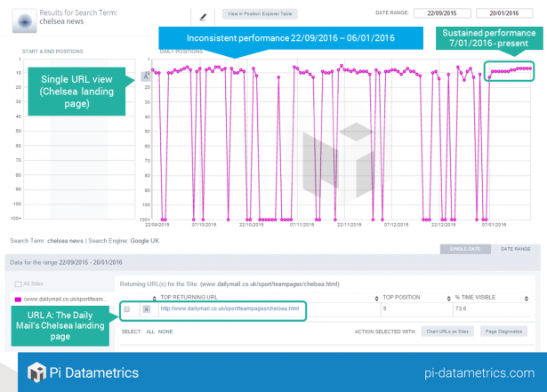Click top position value 5
The height and width of the screenshot is (392, 547).
pyautogui.click(x=384, y=308)
